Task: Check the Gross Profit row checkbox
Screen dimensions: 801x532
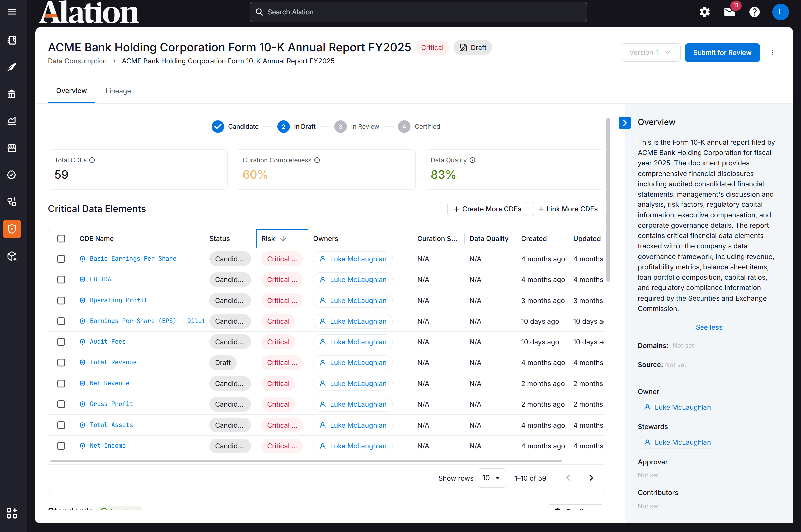Action: coord(61,404)
